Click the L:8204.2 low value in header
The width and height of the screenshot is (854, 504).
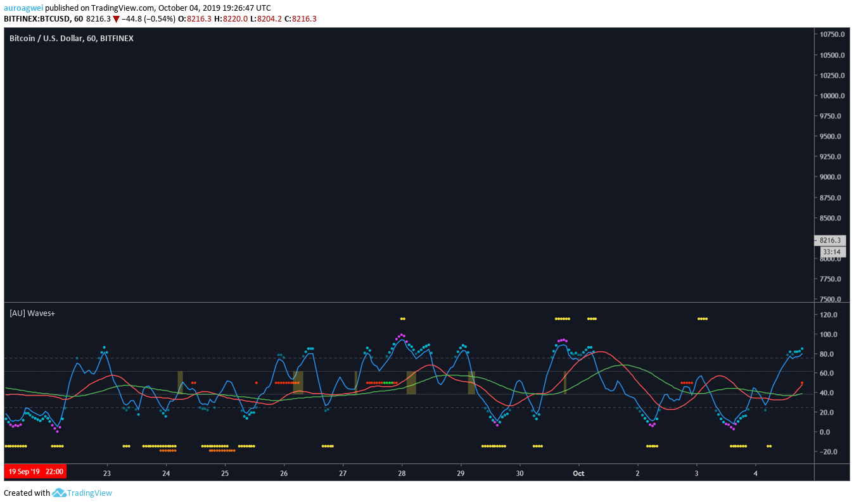point(265,19)
